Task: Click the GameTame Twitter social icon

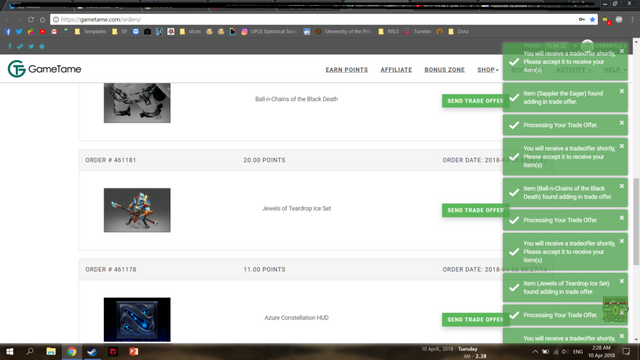Action: tap(31, 46)
